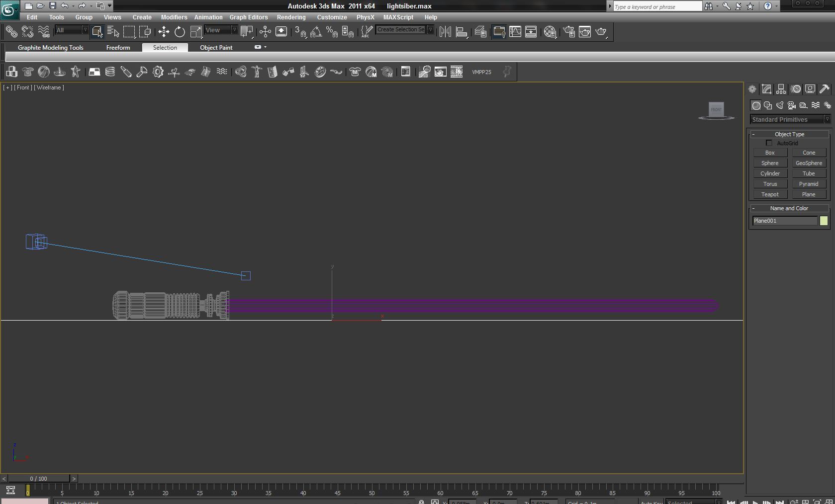Open the selection filter All dropdown

point(71,30)
